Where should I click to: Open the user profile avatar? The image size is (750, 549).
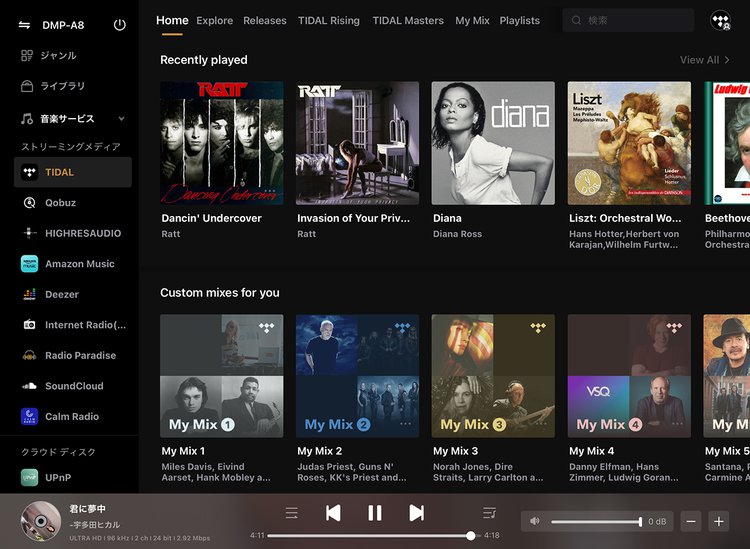719,21
